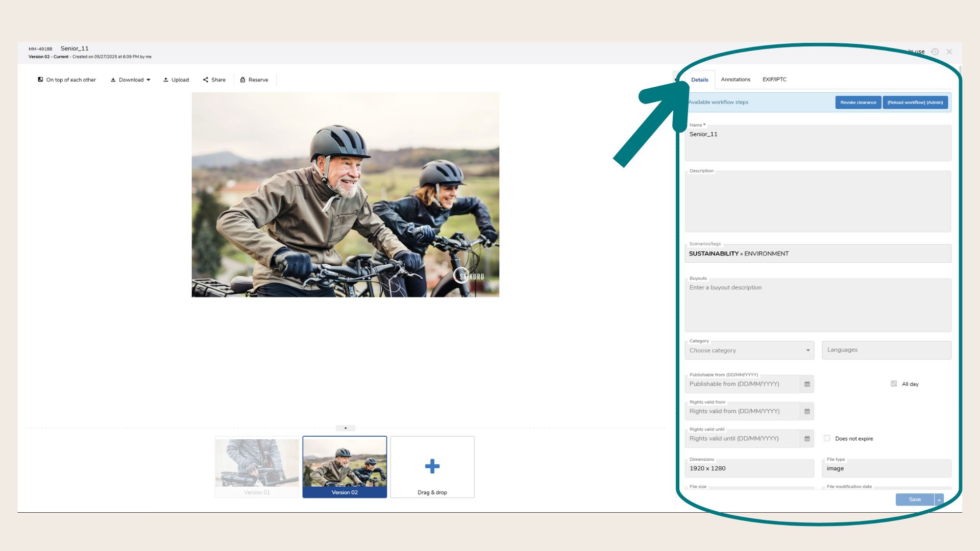Select the Version 01 thumbnail
Image resolution: width=980 pixels, height=551 pixels.
coord(257,466)
